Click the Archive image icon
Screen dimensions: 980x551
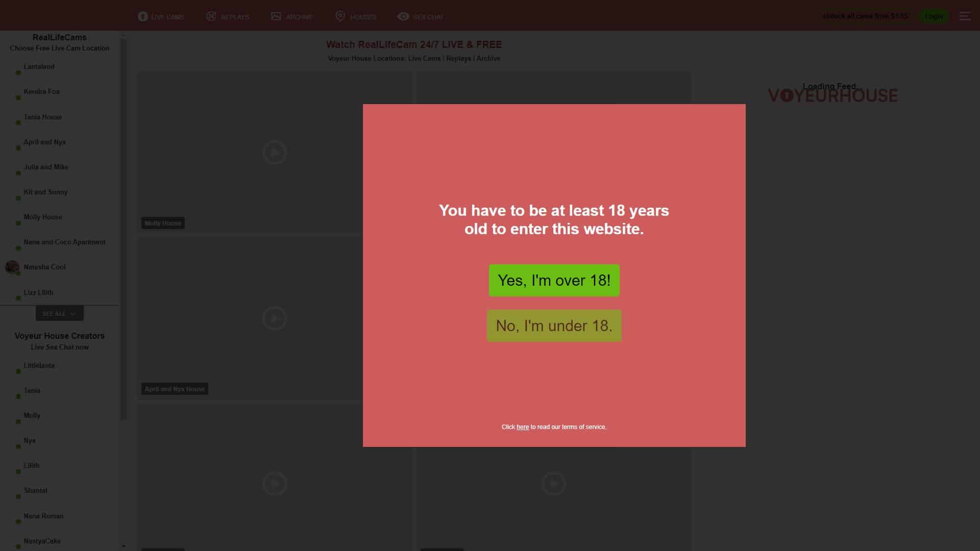pyautogui.click(x=276, y=16)
